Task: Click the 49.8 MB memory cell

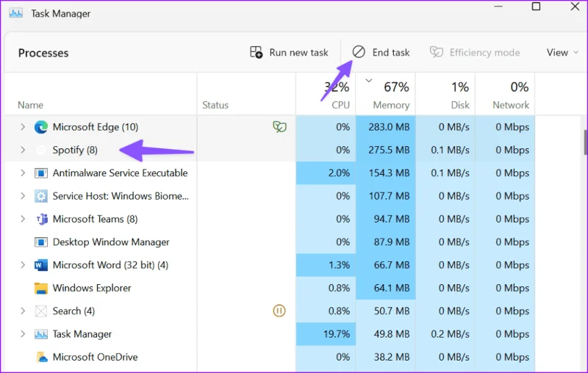Action: [385, 333]
